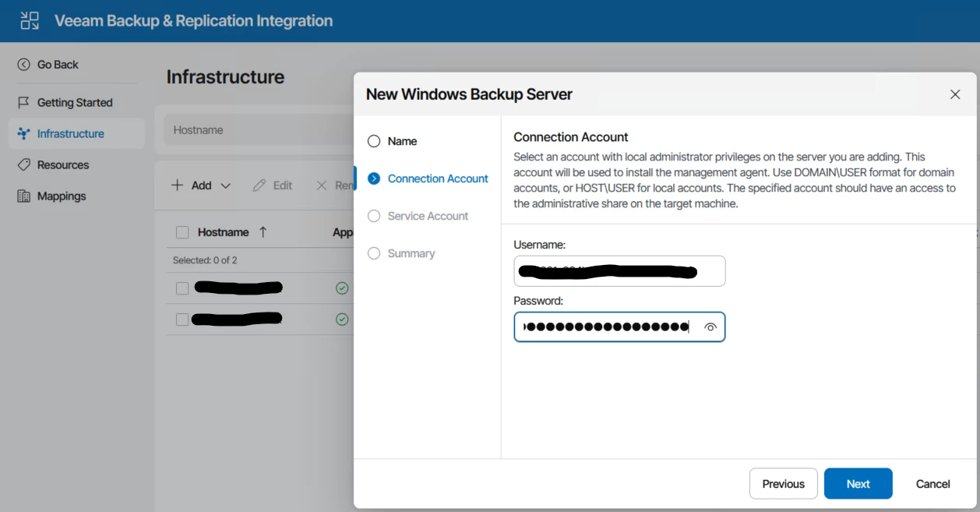
Task: Check the first host row checkbox
Action: (x=182, y=288)
